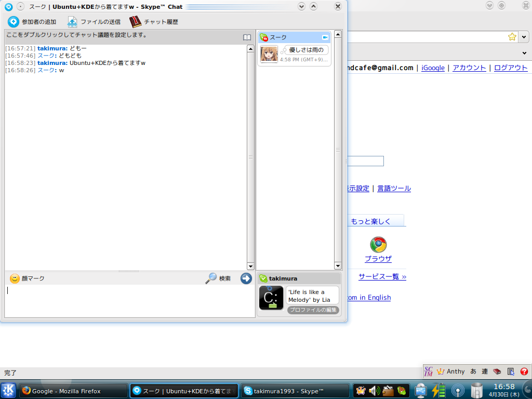Click the red SCIM help question icon

(524, 371)
